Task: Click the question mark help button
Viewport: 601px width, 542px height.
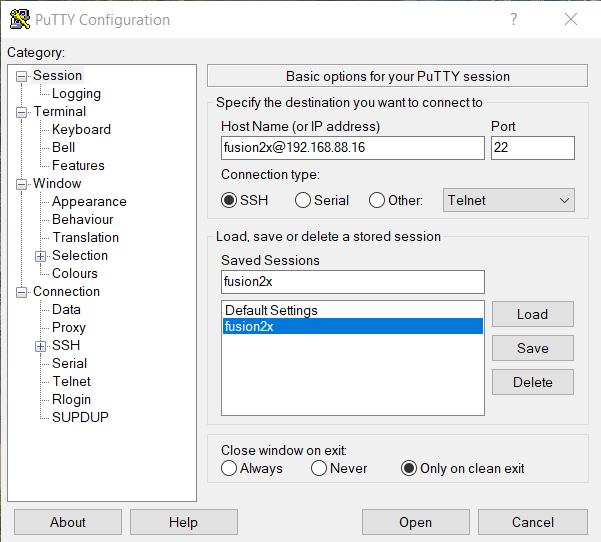Action: 514,19
